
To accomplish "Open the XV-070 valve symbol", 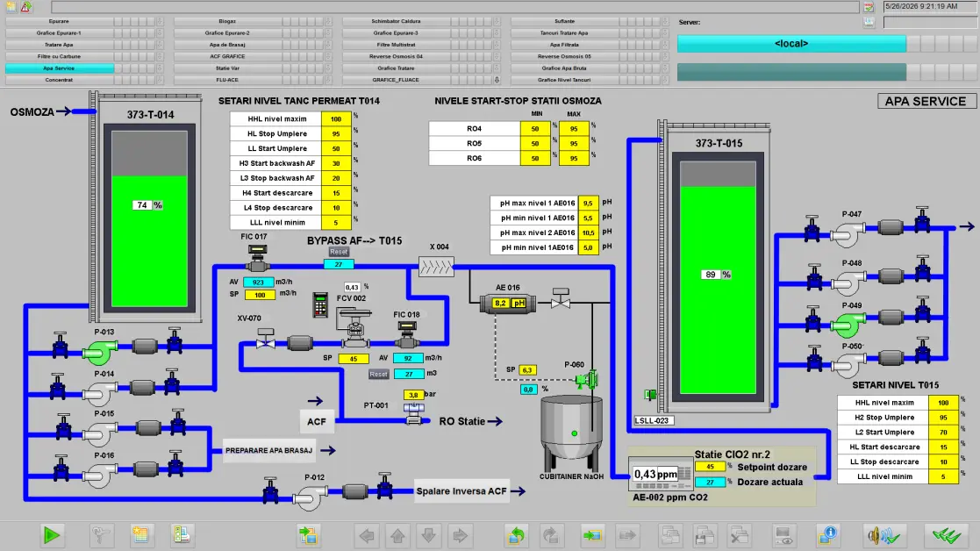I will coord(266,339).
